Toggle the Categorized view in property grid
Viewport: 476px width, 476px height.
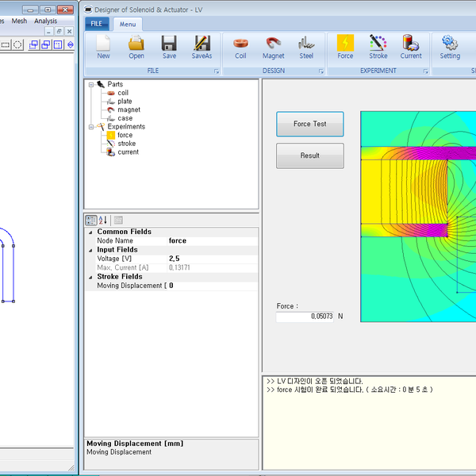pos(91,220)
